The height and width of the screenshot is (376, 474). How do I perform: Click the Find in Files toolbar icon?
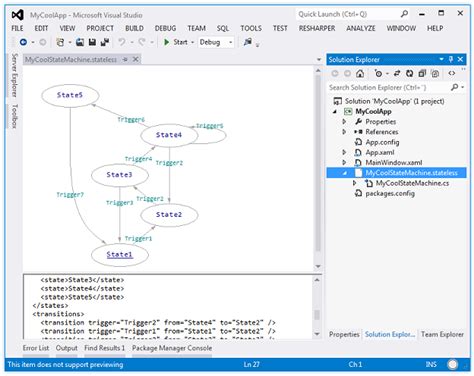(x=247, y=42)
